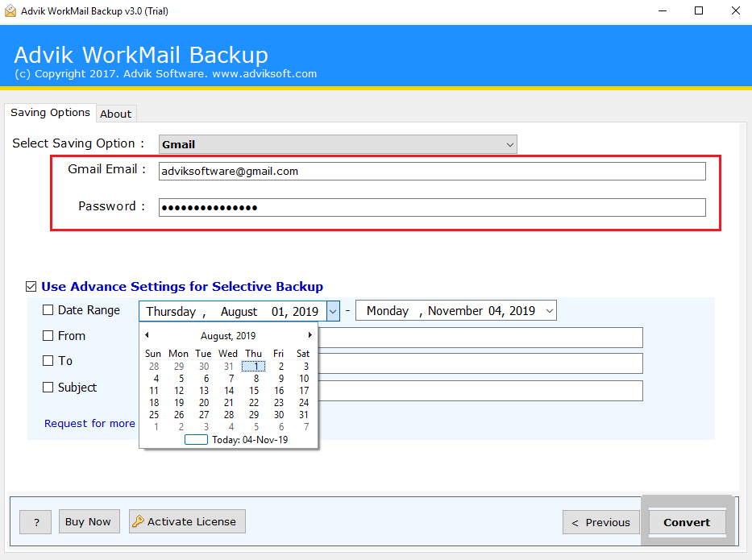Go back with the Previous button
The image size is (752, 560).
coord(601,522)
